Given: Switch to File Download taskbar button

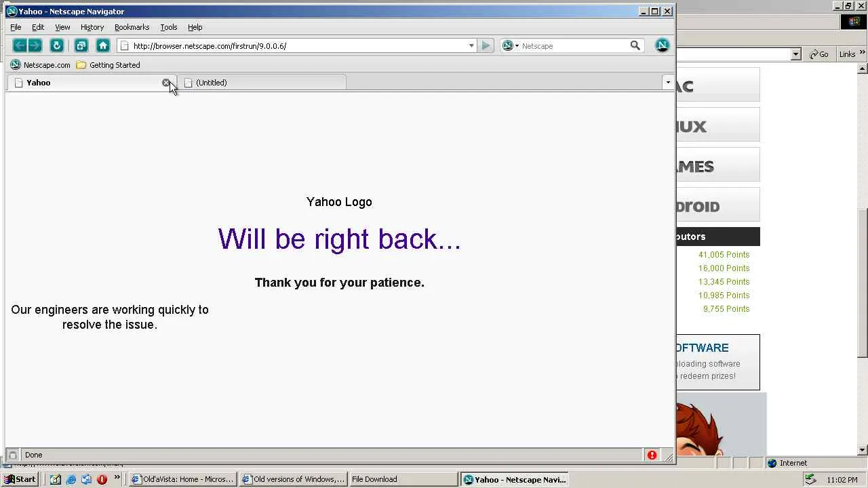Looking at the screenshot, I should [403, 479].
